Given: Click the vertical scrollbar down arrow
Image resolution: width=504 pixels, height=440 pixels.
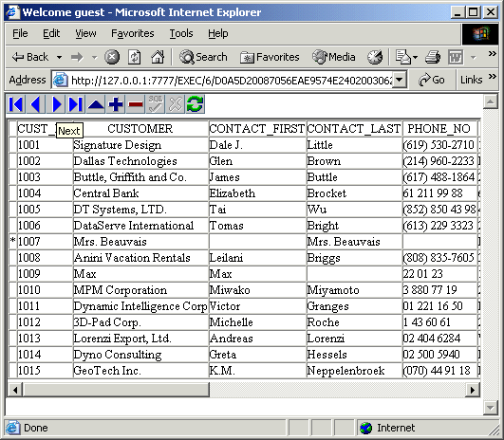Looking at the screenshot, I should tap(491, 408).
